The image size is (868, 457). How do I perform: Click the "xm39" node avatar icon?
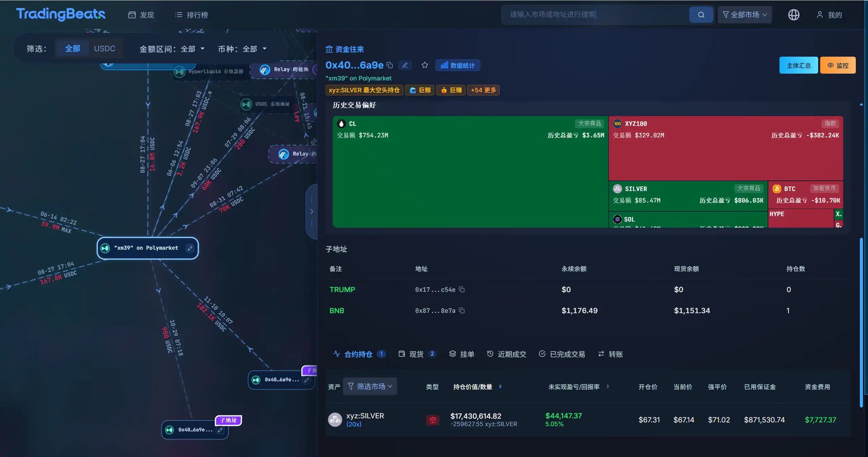click(105, 248)
